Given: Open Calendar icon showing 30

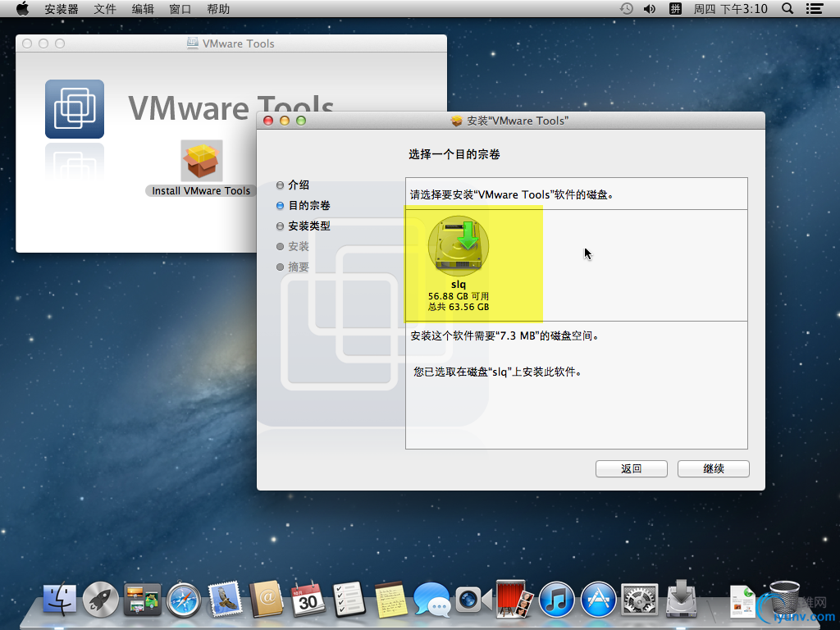Looking at the screenshot, I should point(308,599).
